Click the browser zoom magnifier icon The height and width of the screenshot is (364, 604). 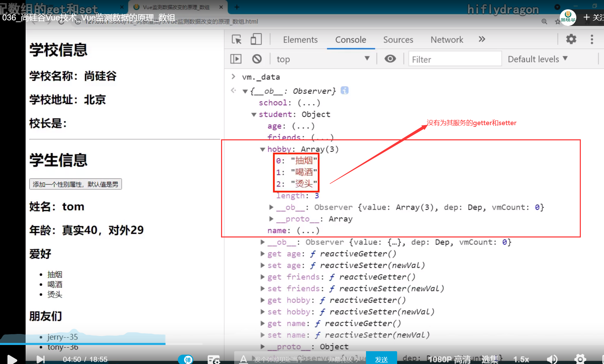(x=544, y=21)
